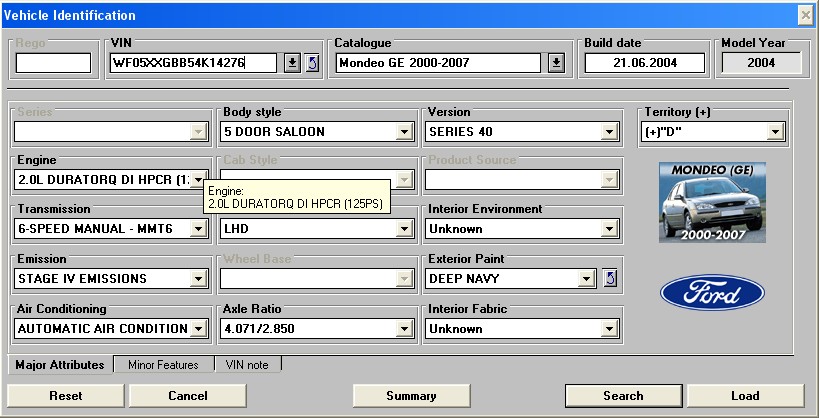Expand the Emission dropdown

click(x=198, y=279)
